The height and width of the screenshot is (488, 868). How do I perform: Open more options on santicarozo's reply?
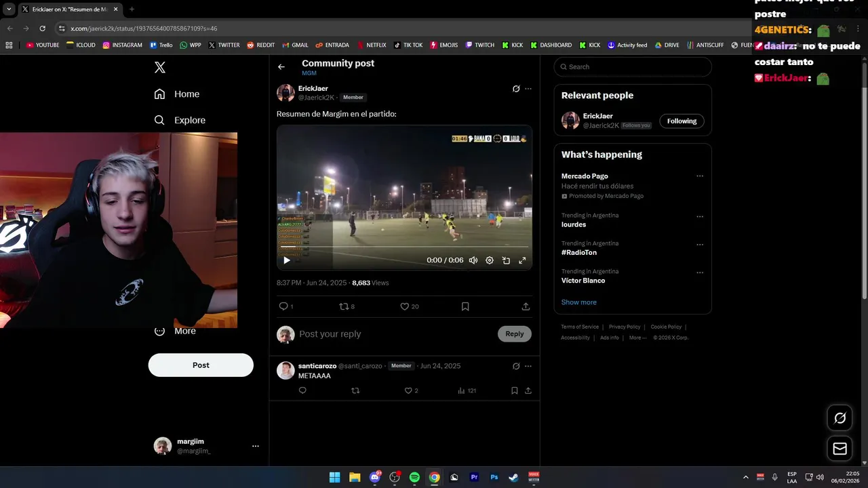pos(528,366)
